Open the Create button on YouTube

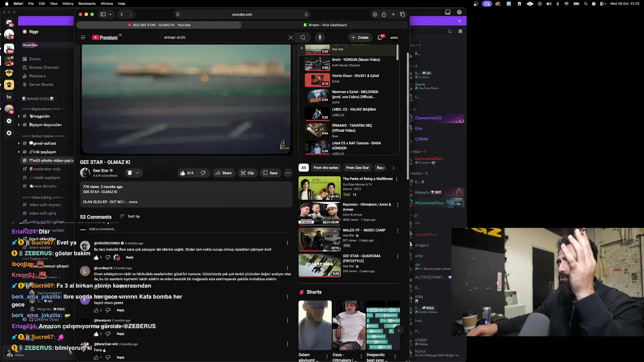(x=360, y=37)
